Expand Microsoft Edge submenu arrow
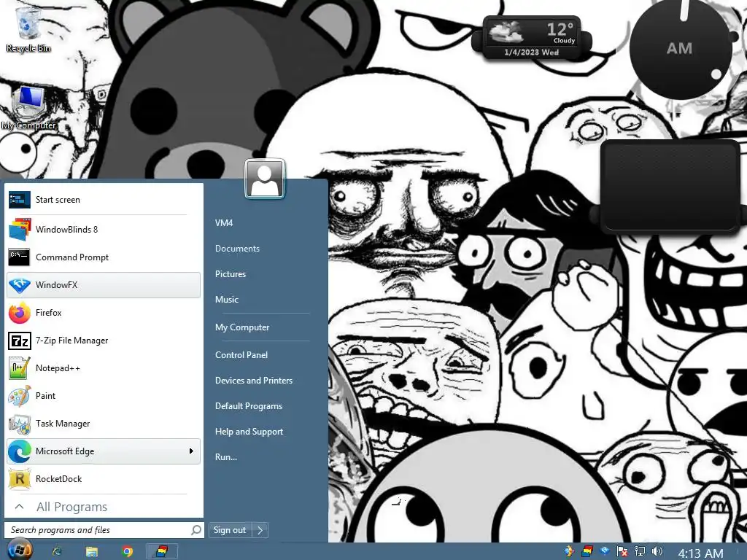This screenshot has height=560, width=747. 191,451
